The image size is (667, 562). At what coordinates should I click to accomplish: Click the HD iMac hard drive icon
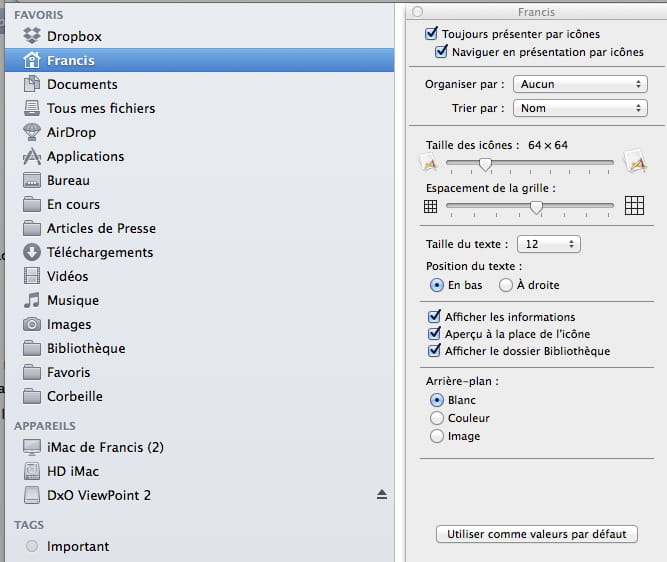coord(32,471)
